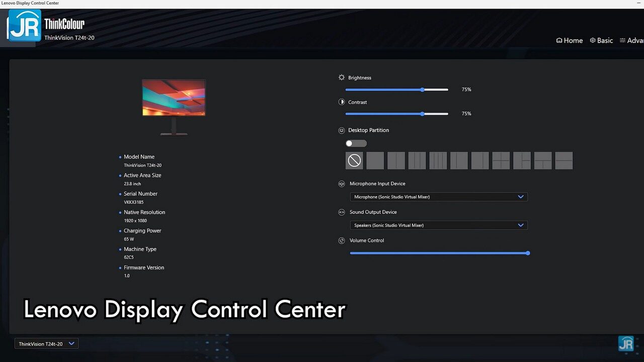This screenshot has height=362, width=644.
Task: Click the monitor preview thumbnail image
Action: tap(174, 98)
